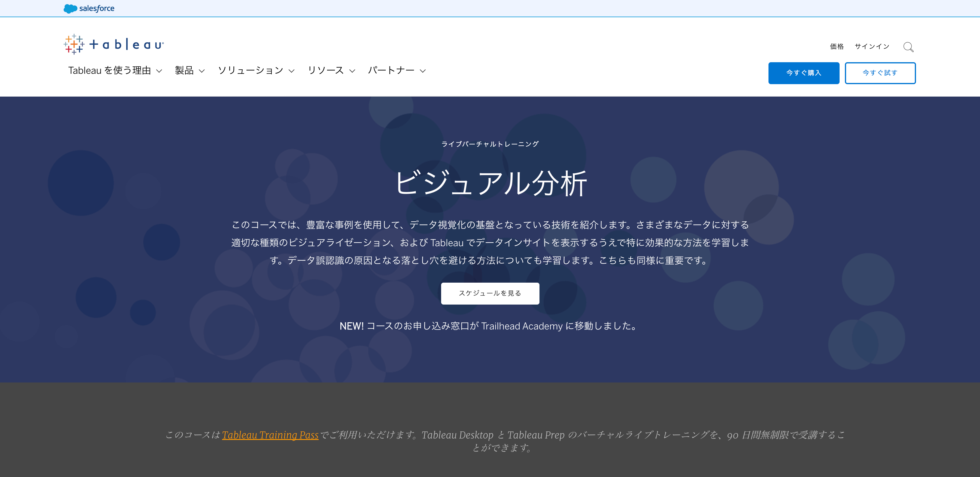Open the 製品 menu item
Image resolution: width=980 pixels, height=477 pixels.
(184, 71)
